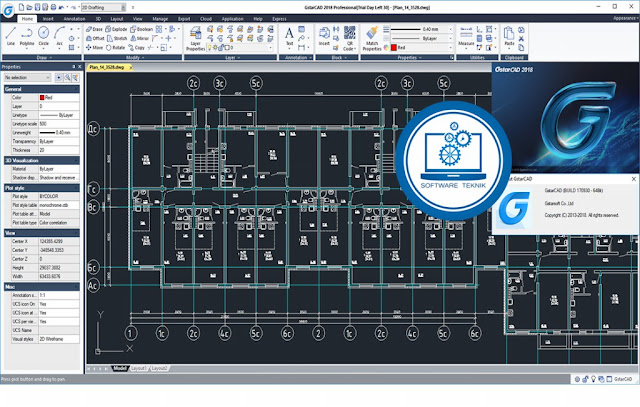Close the About GstarCAD dialog
Image resolution: width=640 pixels, height=407 pixels.
click(633, 179)
